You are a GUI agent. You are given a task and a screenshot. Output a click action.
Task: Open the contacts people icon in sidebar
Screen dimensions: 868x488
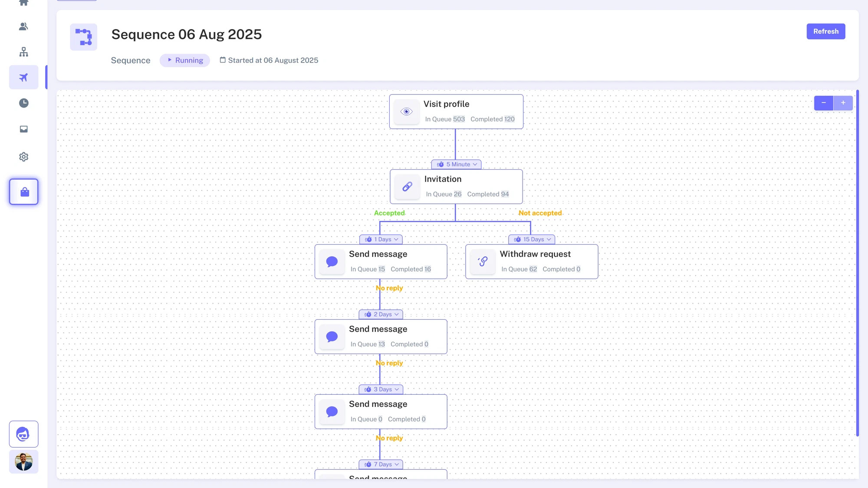[x=23, y=26]
